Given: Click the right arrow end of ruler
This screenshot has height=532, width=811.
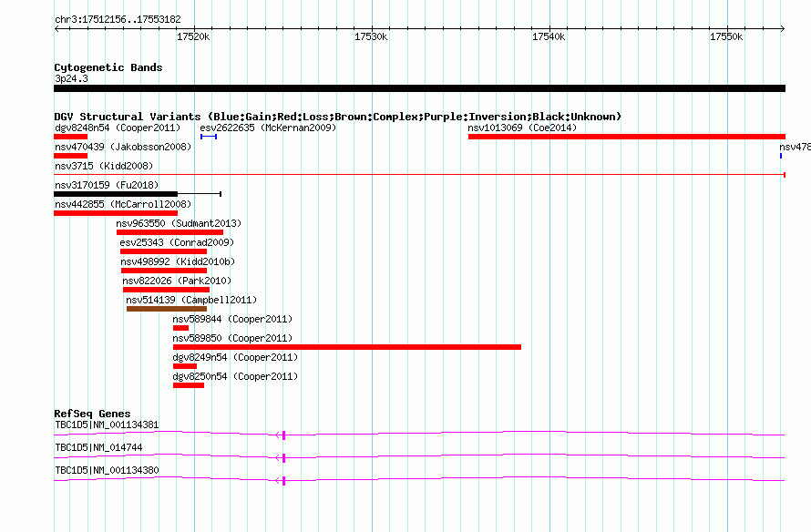Looking at the screenshot, I should (783, 28).
